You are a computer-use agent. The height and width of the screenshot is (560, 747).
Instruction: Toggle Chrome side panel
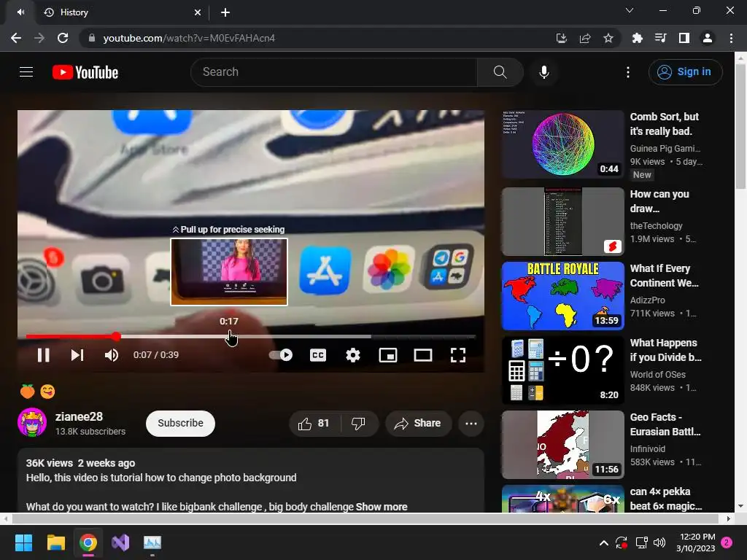pos(684,38)
